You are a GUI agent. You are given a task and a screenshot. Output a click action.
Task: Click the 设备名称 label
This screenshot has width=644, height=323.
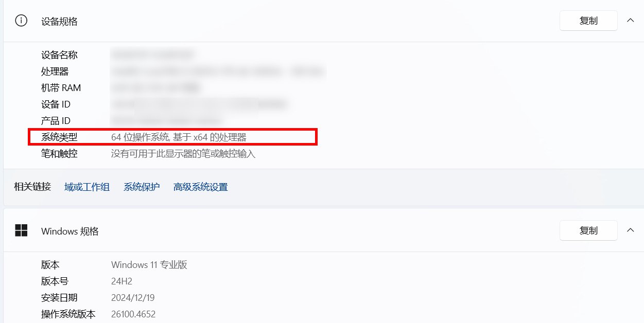tap(59, 55)
